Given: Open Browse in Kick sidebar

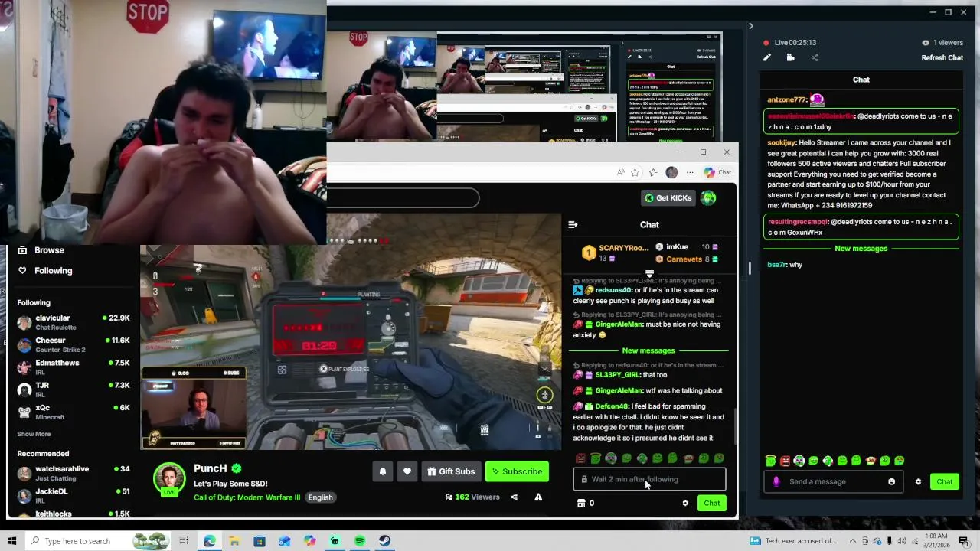Looking at the screenshot, I should pos(41,250).
